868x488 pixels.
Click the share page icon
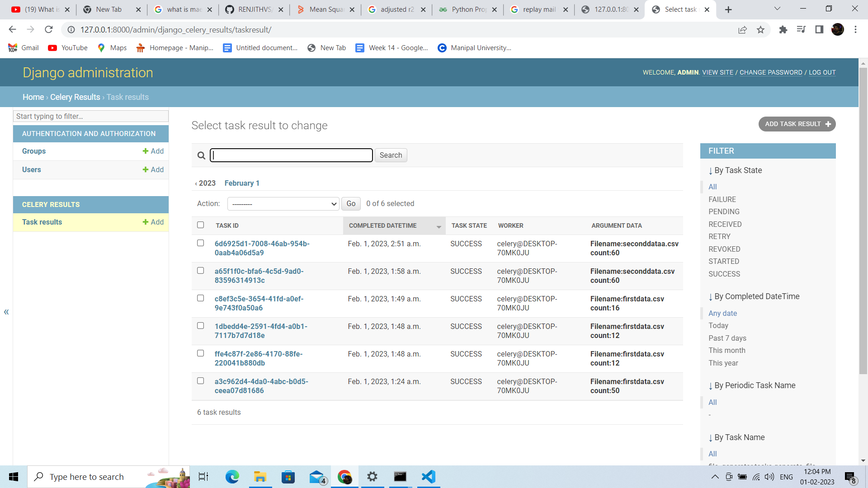pos(742,30)
